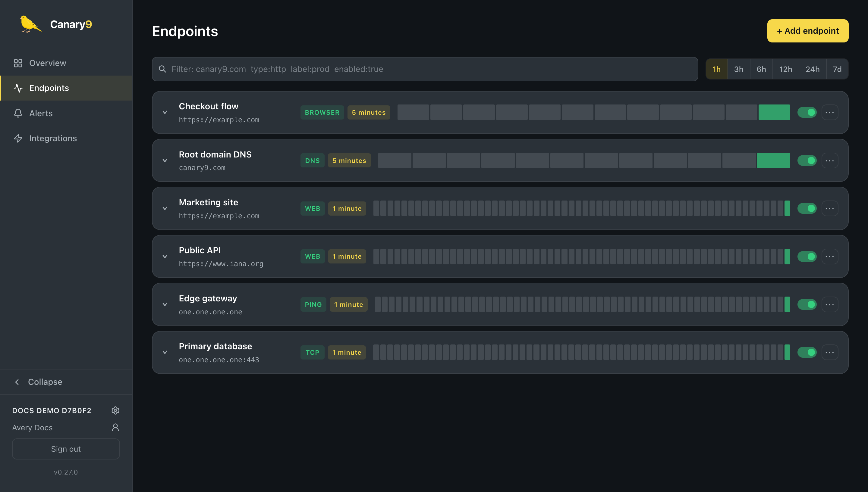
Task: Open more options for Edge gateway
Action: click(830, 304)
